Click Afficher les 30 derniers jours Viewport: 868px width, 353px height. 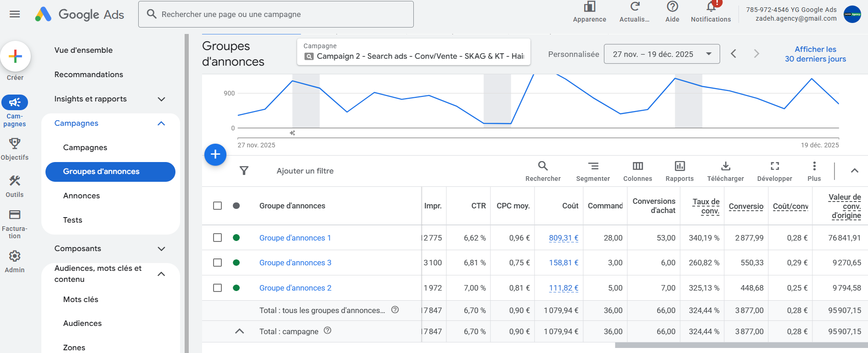pyautogui.click(x=815, y=54)
